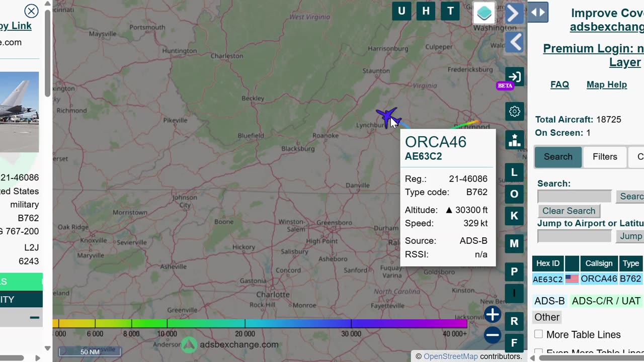This screenshot has width=644, height=362.
Task: Open map settings gear icon
Action: (x=514, y=112)
